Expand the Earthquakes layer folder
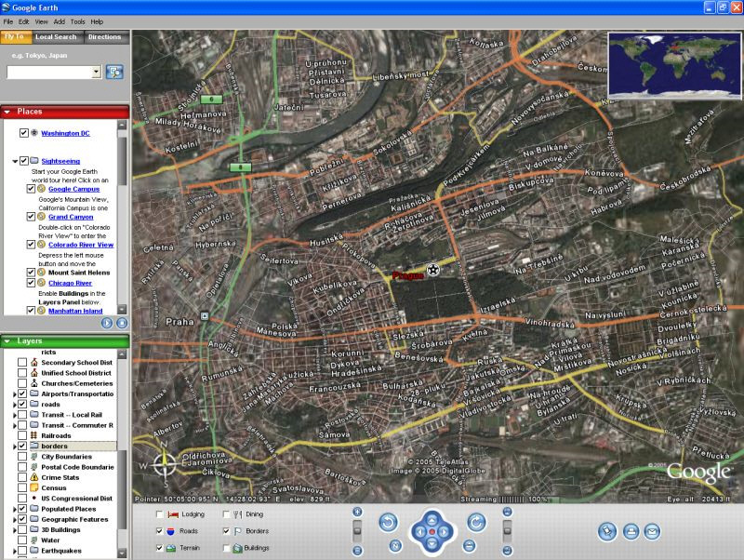744x560 pixels. (x=15, y=551)
